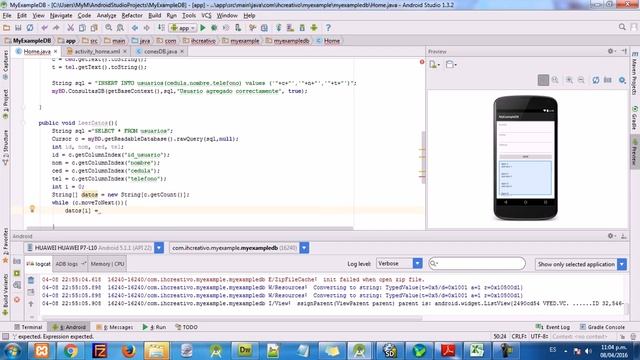Screen dimensions: 640x360
Task: Toggle the Structure tool window
Action: click(x=5, y=147)
